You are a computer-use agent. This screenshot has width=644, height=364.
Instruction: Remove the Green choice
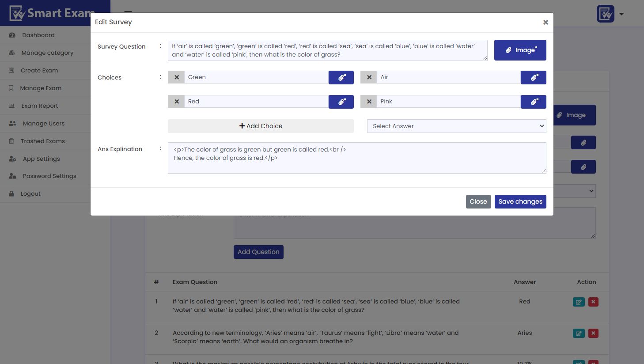[x=176, y=77]
